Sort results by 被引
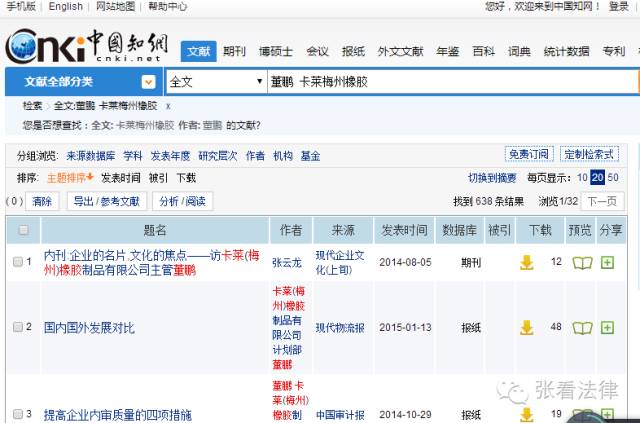This screenshot has height=423, width=640. click(x=158, y=178)
